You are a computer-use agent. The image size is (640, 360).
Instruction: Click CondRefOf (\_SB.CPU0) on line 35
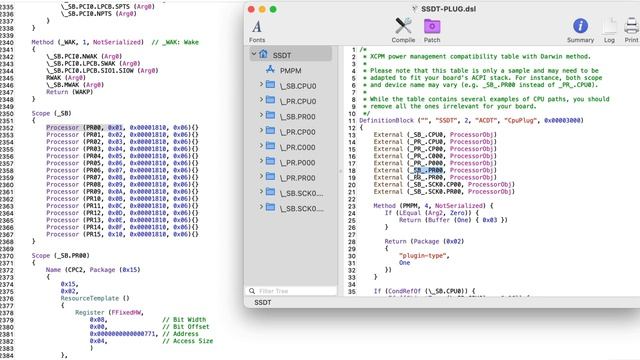(424, 291)
